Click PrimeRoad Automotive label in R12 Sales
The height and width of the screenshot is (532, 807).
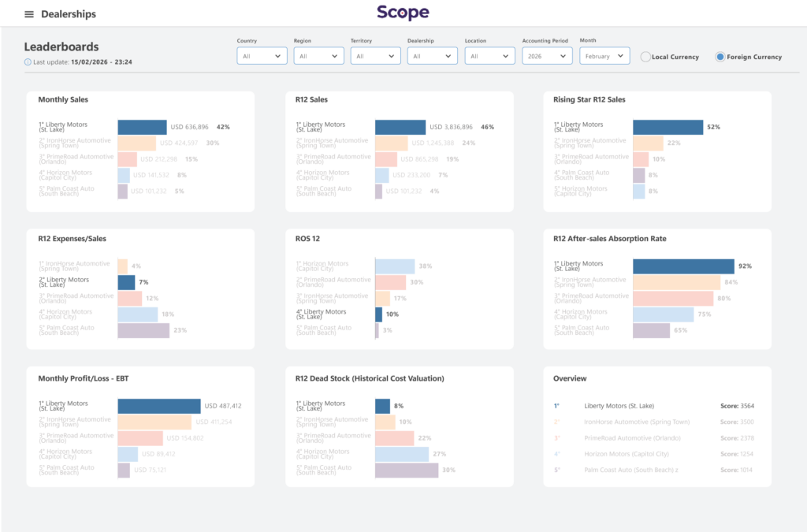333,159
